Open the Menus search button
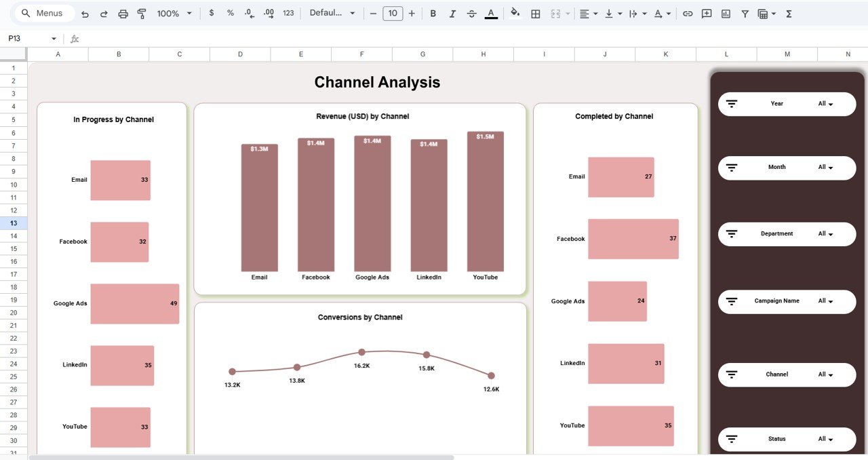Image resolution: width=868 pixels, height=460 pixels. [43, 13]
